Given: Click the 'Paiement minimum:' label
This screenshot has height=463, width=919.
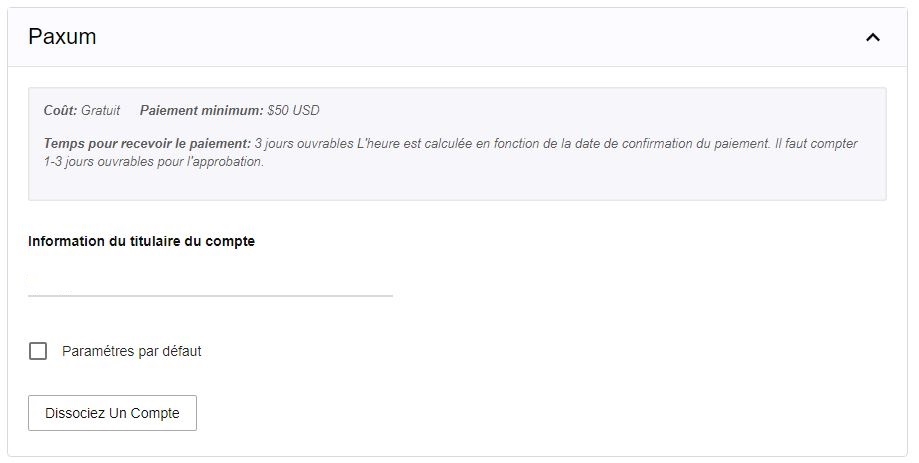Looking at the screenshot, I should (201, 110).
